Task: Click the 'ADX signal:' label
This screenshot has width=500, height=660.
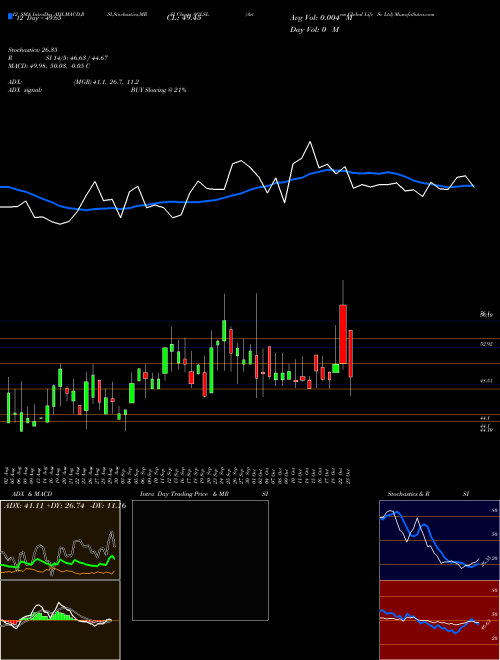Action: click(x=25, y=90)
